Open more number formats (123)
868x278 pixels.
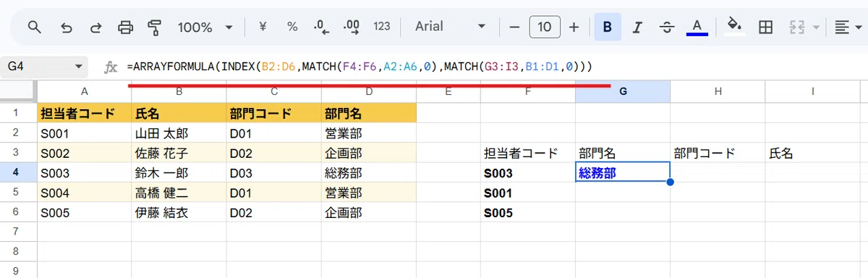pos(382,27)
